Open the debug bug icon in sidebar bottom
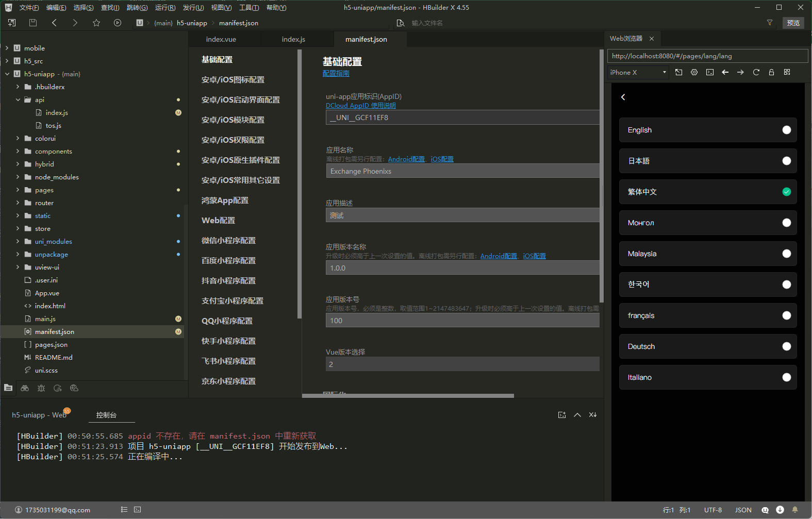Image resolution: width=812 pixels, height=519 pixels. coord(41,388)
